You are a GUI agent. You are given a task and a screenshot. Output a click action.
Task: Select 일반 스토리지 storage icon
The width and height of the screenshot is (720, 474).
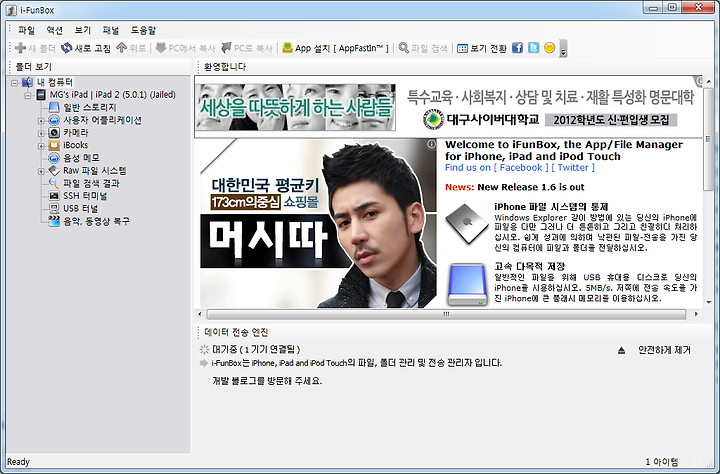point(54,107)
